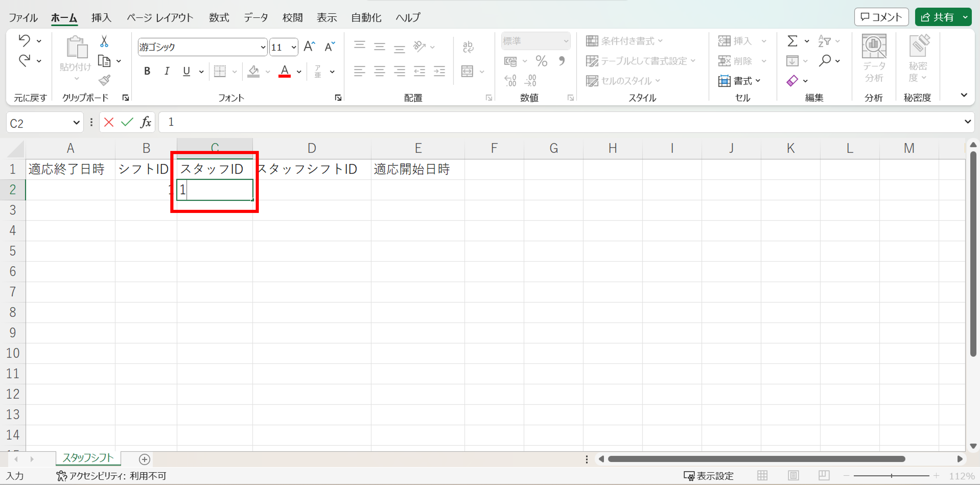Click the AutoSum sigma icon
Viewport: 980px width, 485px height.
[x=792, y=41]
